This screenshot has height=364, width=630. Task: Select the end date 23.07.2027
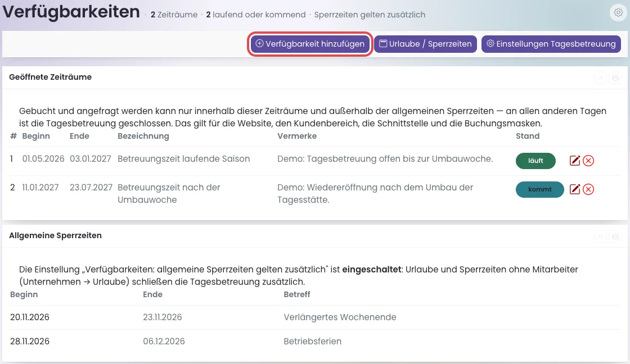click(91, 187)
